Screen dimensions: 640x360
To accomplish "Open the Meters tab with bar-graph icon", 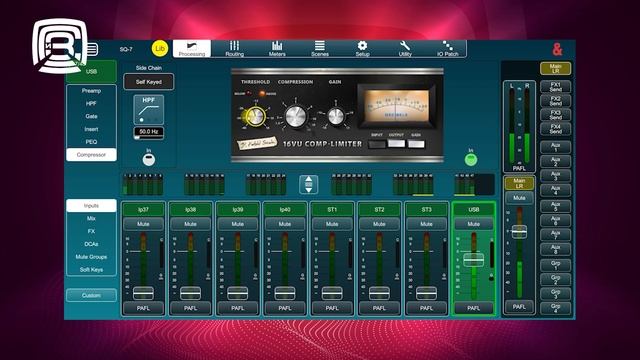I will [x=277, y=49].
